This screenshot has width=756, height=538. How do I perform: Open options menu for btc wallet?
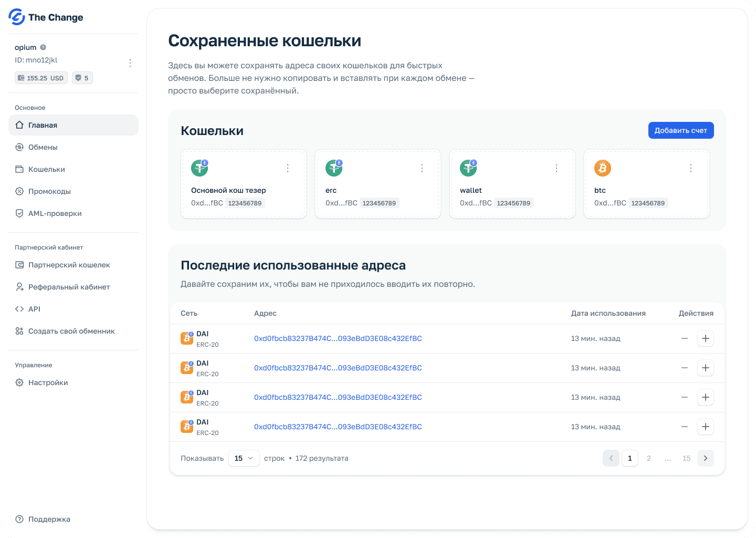pyautogui.click(x=691, y=168)
